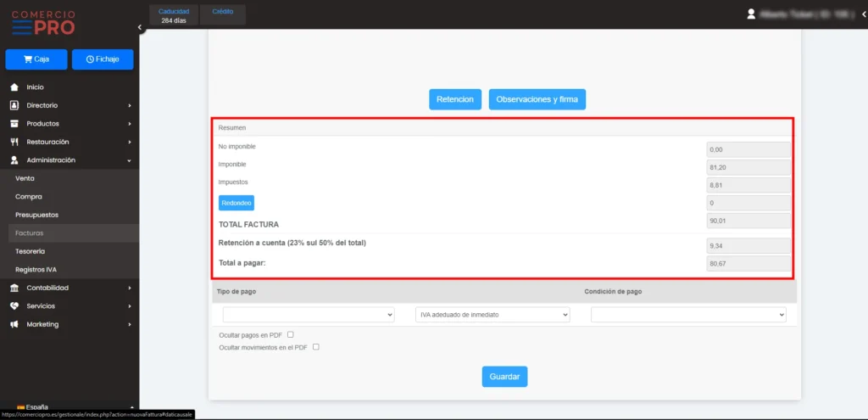The width and height of the screenshot is (868, 420).
Task: Click the Directorio contact icon
Action: point(15,105)
